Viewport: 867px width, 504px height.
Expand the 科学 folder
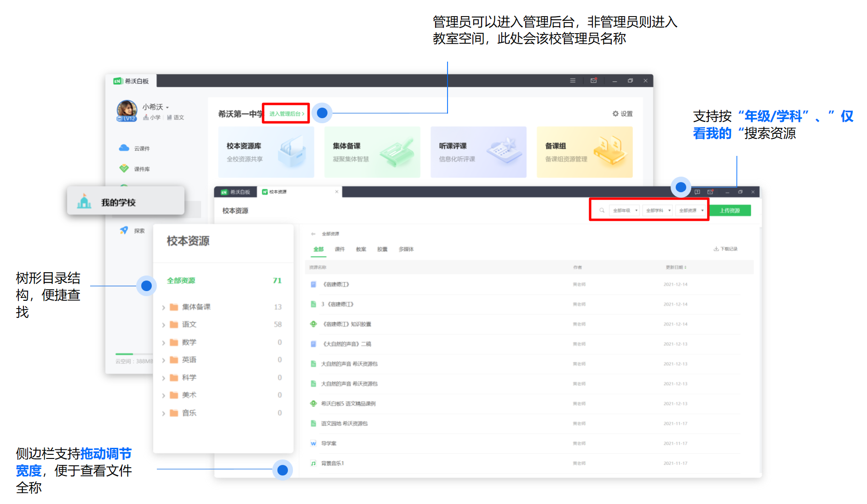164,378
